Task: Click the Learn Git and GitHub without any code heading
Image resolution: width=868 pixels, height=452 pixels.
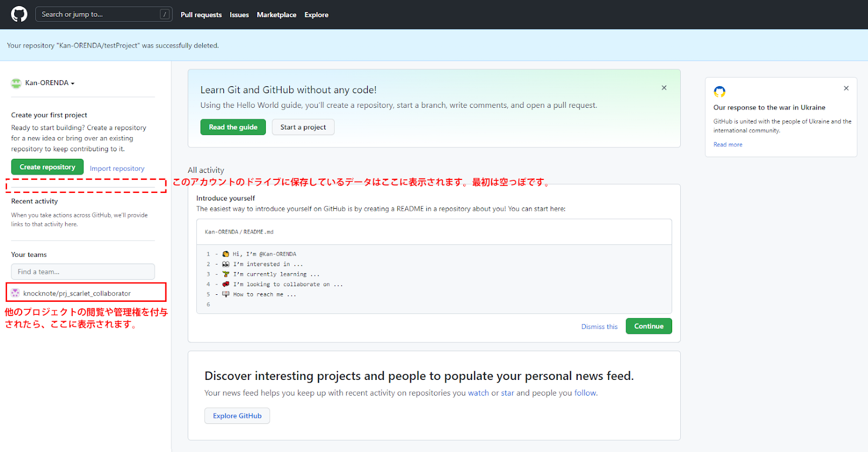Action: click(289, 90)
